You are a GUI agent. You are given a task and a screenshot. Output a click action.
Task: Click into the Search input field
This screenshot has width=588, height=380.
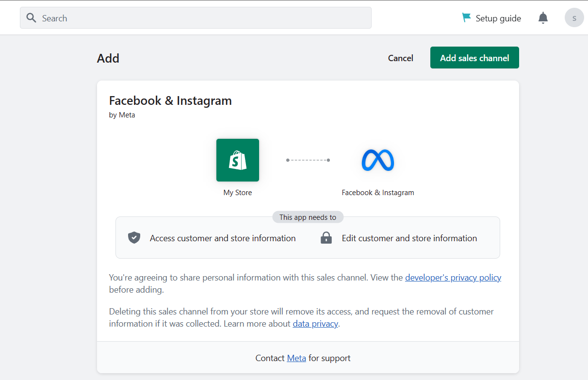(x=196, y=18)
